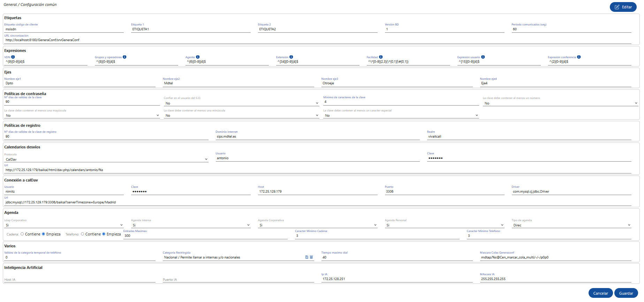The image size is (644, 302).
Task: Click the Host IA input field
Action: [80, 279]
